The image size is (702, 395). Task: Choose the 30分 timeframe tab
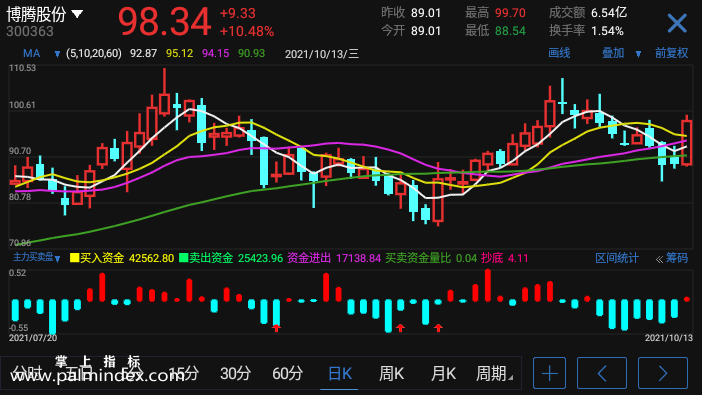point(235,373)
